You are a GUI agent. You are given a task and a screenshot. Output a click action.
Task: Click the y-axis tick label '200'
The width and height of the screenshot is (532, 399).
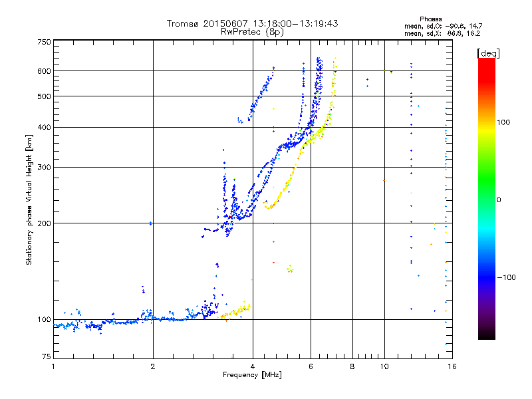[x=45, y=223]
